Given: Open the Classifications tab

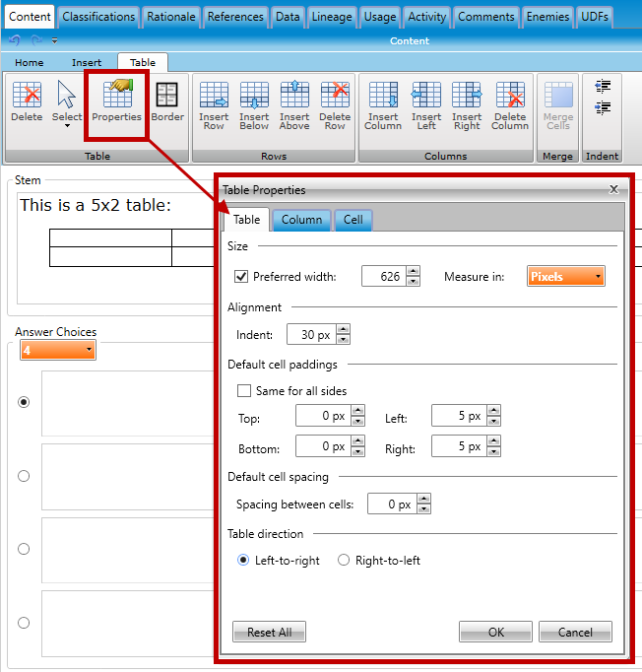Looking at the screenshot, I should [98, 17].
